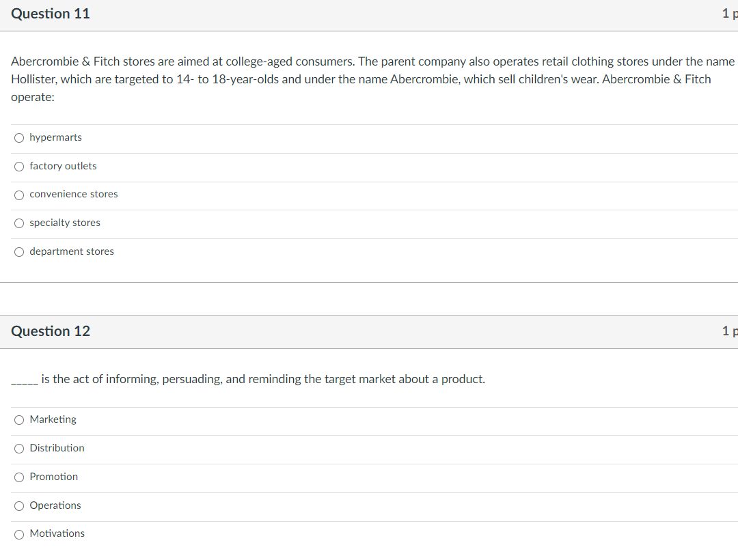Click the hypermarts answer label
738x560 pixels.
pos(55,137)
